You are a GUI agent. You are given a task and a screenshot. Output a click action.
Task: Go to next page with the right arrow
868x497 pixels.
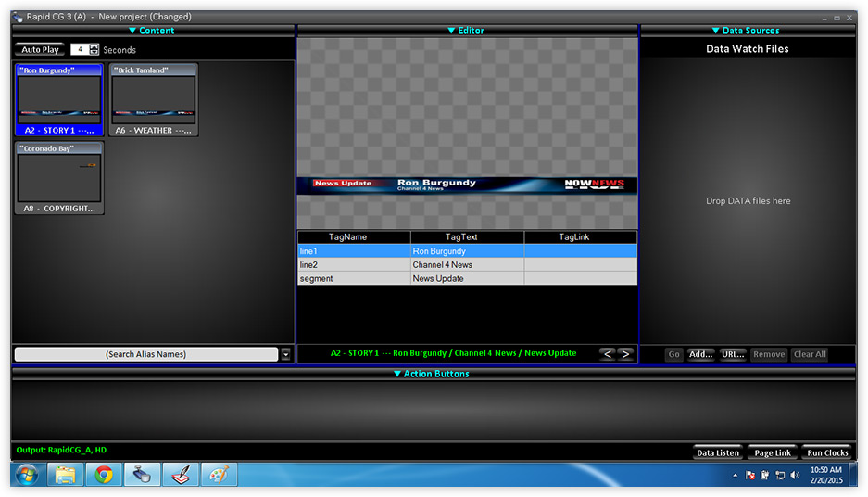(x=625, y=353)
